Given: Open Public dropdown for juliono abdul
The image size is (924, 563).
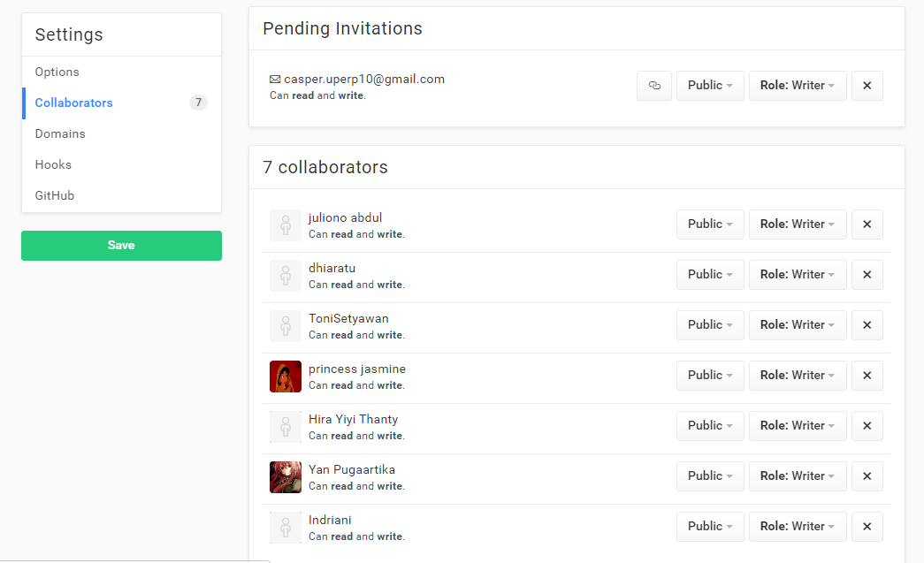Looking at the screenshot, I should coord(710,224).
